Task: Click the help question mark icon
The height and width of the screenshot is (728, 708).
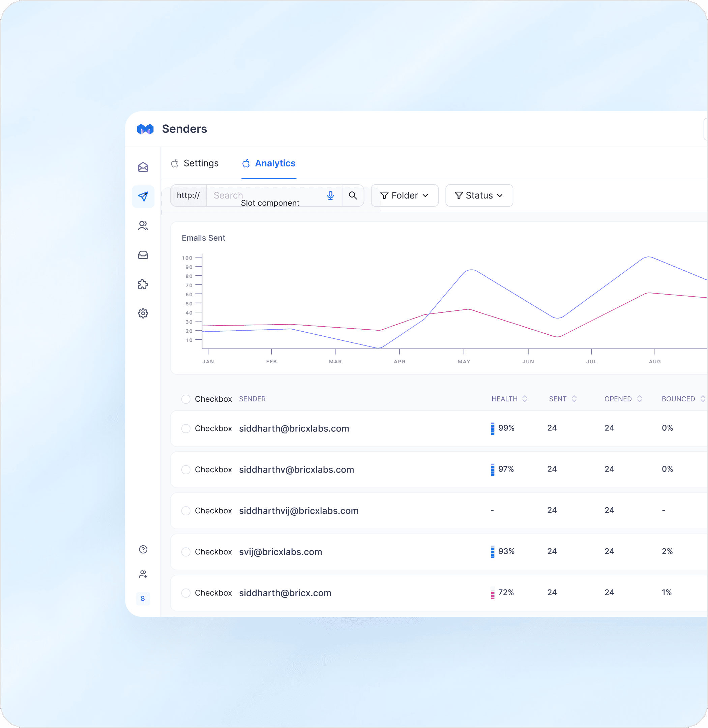Action: pos(143,549)
